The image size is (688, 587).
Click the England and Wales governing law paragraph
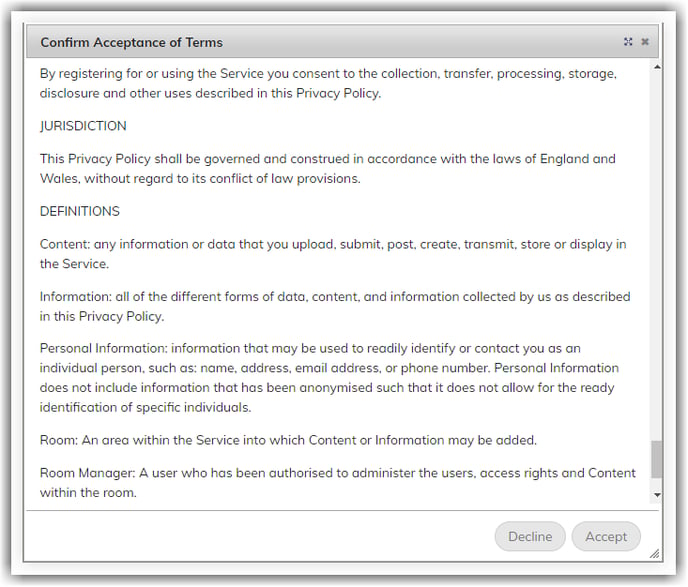pyautogui.click(x=328, y=168)
